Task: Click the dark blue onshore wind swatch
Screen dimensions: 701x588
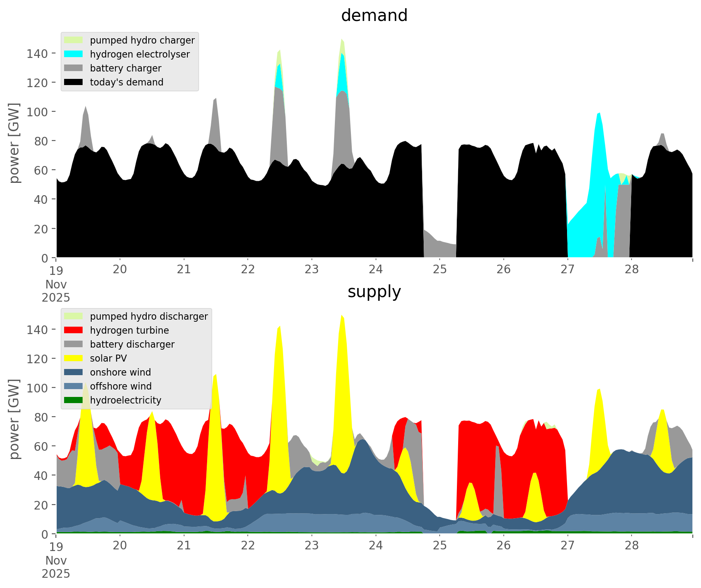Action: (x=74, y=372)
